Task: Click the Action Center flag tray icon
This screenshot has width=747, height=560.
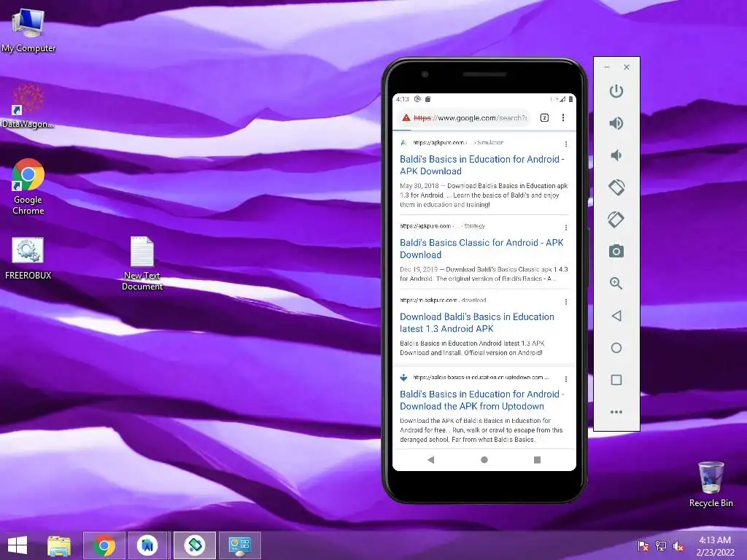Action: [643, 545]
